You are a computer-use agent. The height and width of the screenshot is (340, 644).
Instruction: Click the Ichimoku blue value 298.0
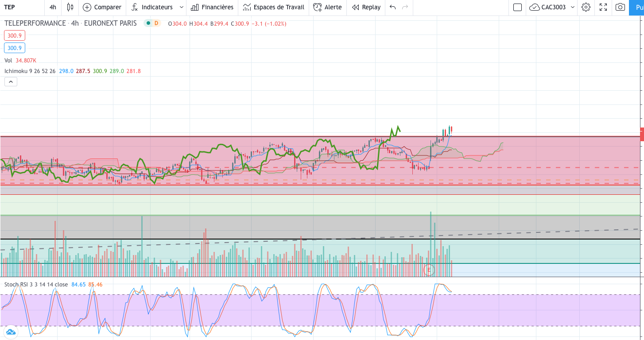[66, 71]
